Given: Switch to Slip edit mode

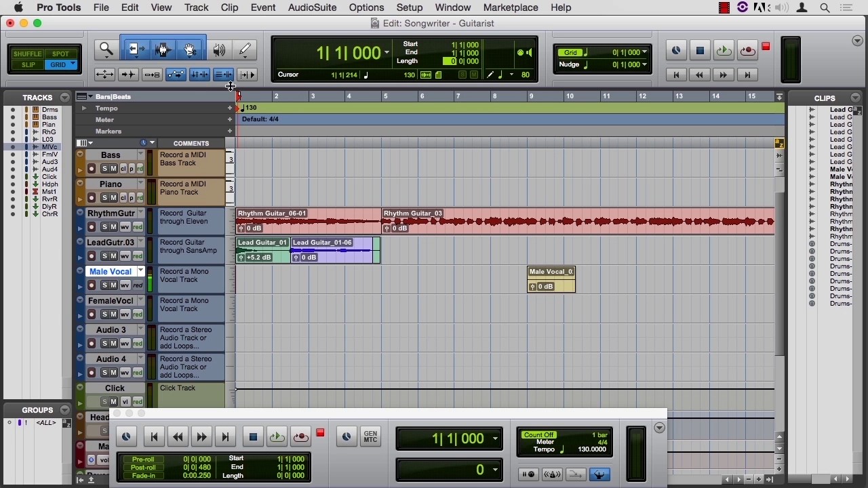Looking at the screenshot, I should pyautogui.click(x=28, y=65).
